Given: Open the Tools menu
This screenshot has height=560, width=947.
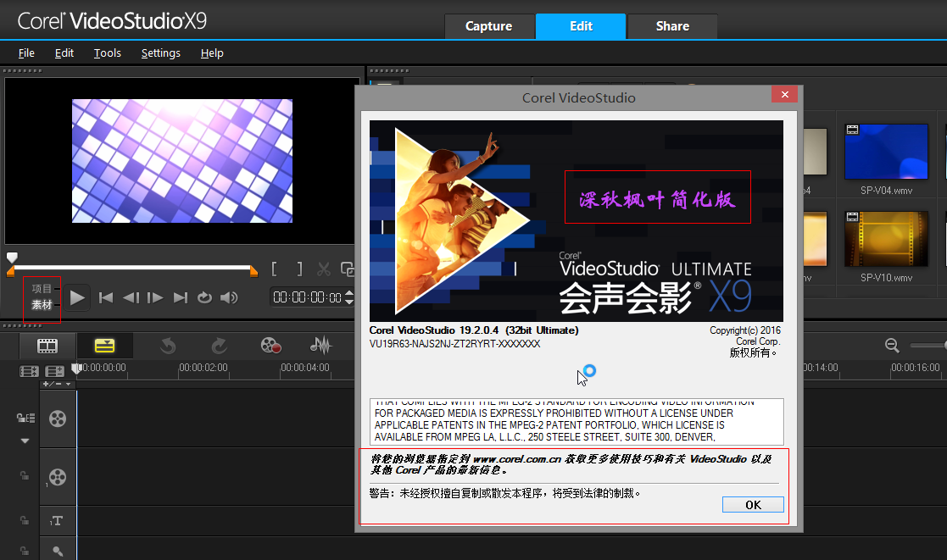Looking at the screenshot, I should [x=108, y=53].
